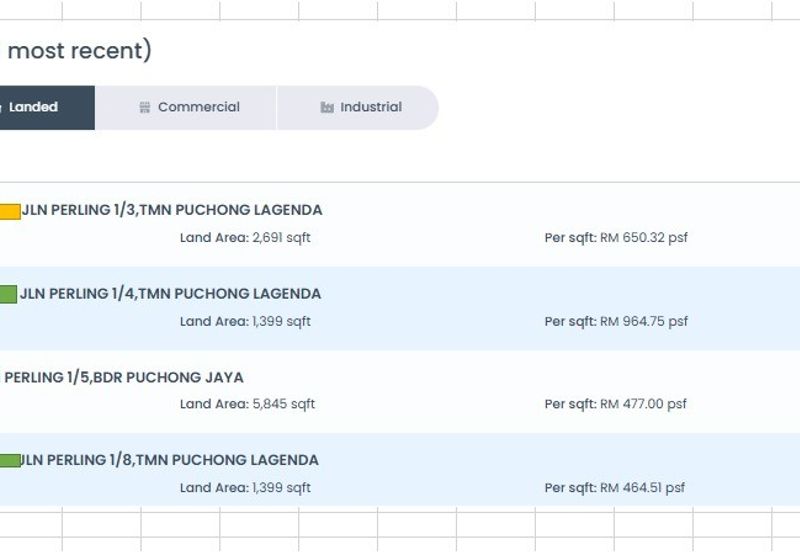Viewport: 800px width, 552px height.
Task: Select the RM 964.75 psf price
Action: tap(643, 322)
